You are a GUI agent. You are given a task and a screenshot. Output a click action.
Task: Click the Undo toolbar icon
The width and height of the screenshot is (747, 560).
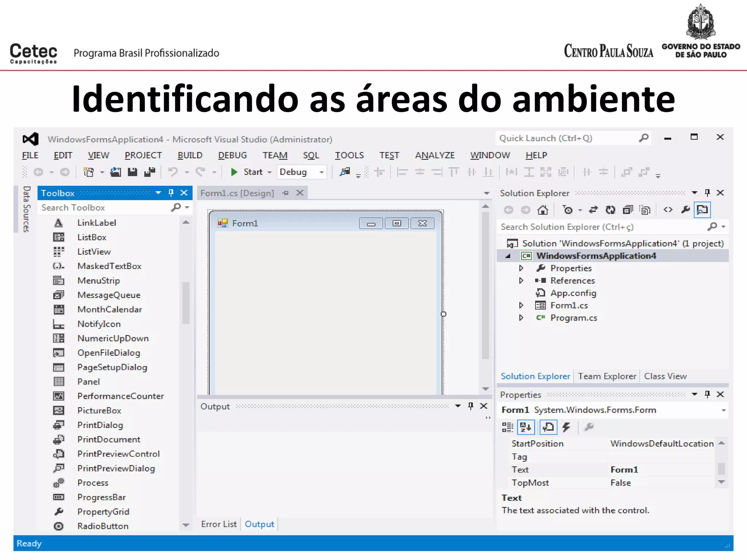coord(173,172)
